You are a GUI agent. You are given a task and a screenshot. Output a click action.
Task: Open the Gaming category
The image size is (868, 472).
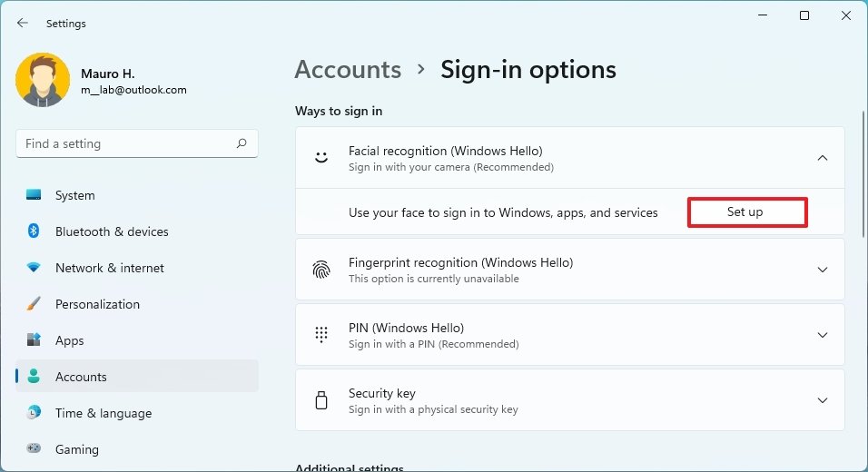point(137,449)
